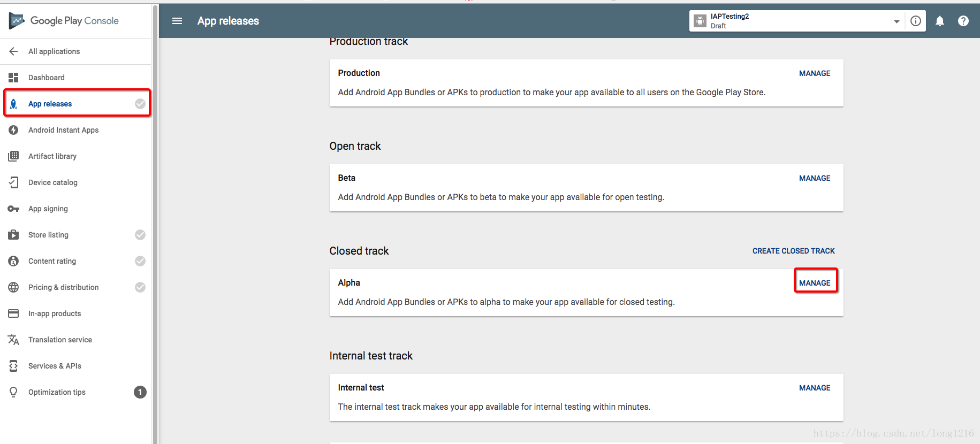Open Pricing & distribution section
The image size is (980, 444).
(x=64, y=287)
